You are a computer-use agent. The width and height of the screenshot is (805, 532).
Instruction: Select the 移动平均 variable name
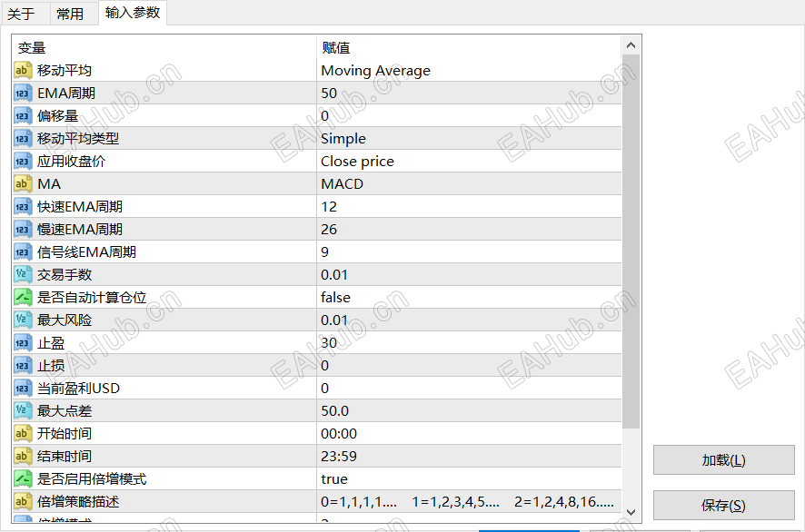pyautogui.click(x=65, y=70)
